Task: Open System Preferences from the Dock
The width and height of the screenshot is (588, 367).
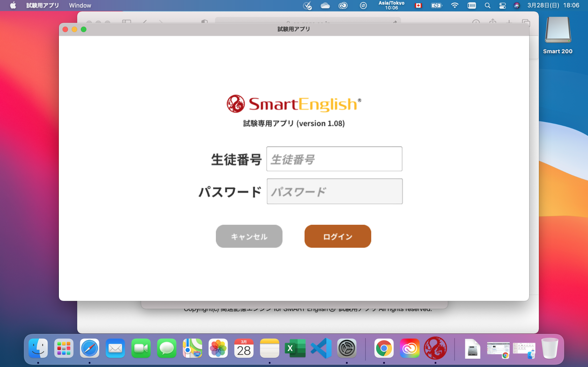Action: point(347,348)
